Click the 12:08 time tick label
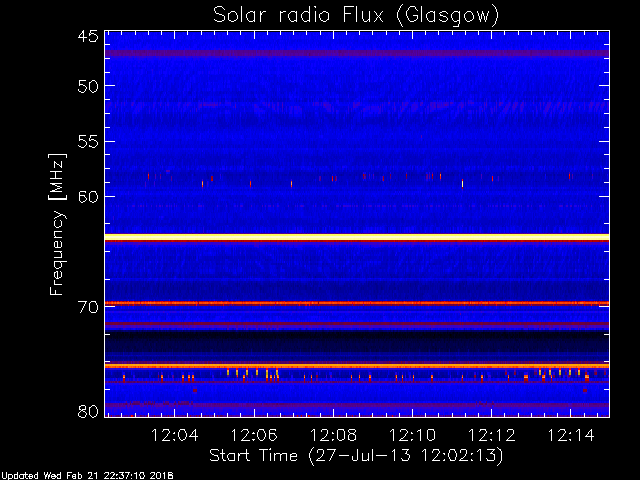The image size is (640, 480). 333,435
